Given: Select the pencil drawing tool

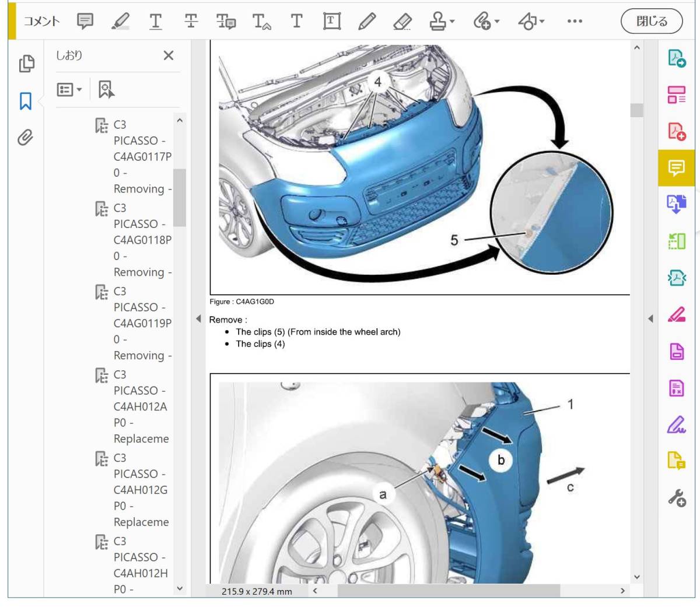Looking at the screenshot, I should coord(367,22).
